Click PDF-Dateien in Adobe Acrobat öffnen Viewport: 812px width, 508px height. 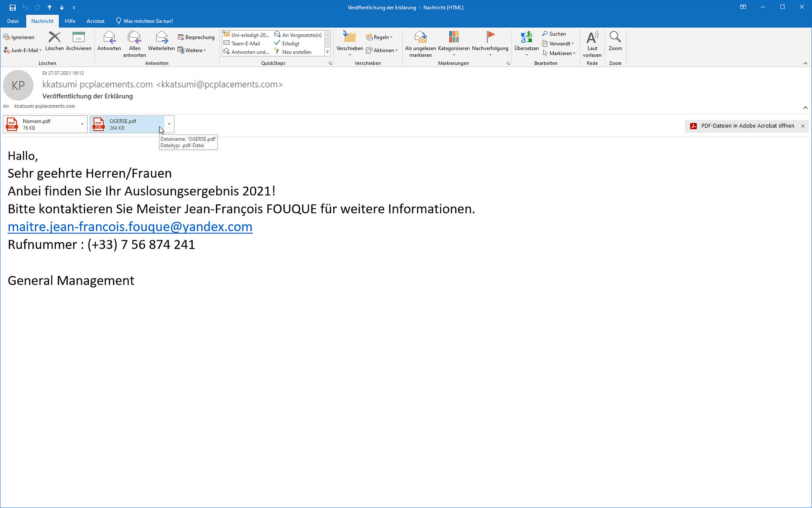click(x=747, y=126)
